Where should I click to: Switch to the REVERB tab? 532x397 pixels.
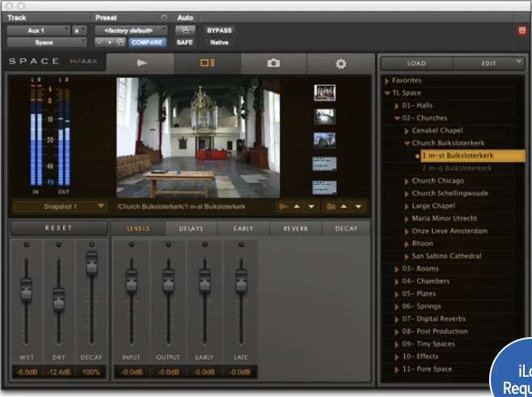tap(294, 229)
